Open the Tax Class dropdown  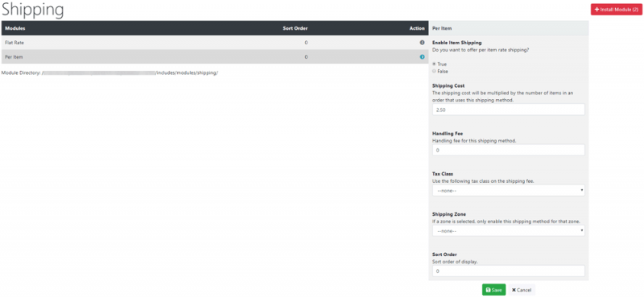(x=509, y=191)
